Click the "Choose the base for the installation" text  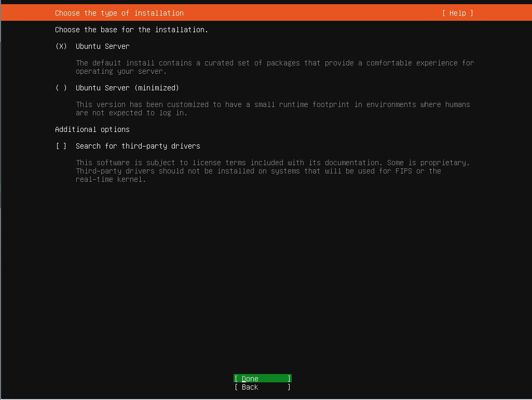131,30
